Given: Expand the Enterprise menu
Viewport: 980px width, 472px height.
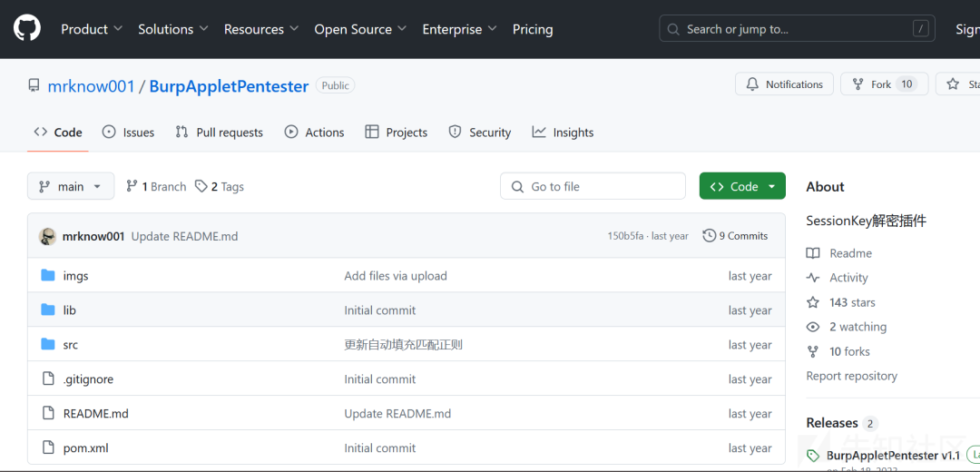Looking at the screenshot, I should [460, 29].
